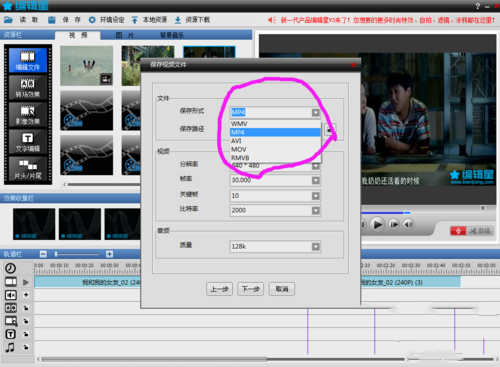Select the 编辑文件 sidebar icon
This screenshot has width=500, height=367.
pyautogui.click(x=28, y=60)
